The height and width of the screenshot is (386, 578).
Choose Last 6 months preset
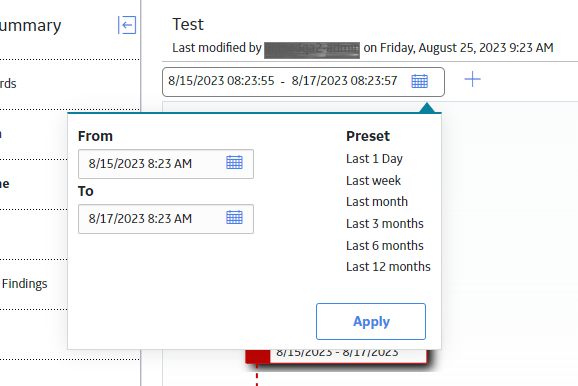point(384,245)
